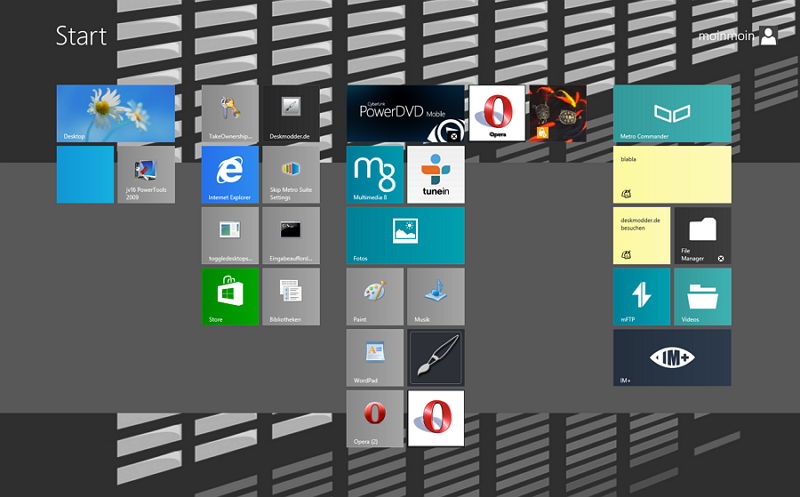The width and height of the screenshot is (800, 497).
Task: Open the mFTP tile
Action: 641,296
